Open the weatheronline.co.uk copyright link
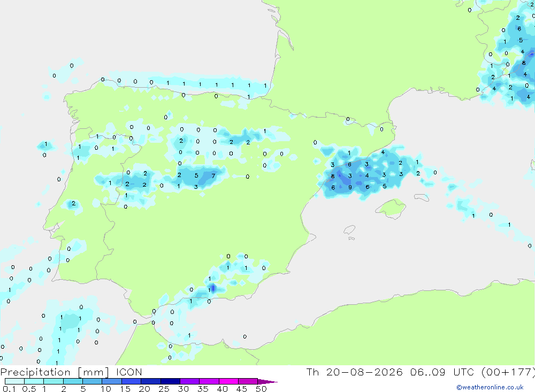This screenshot has width=535, height=392. (x=490, y=387)
